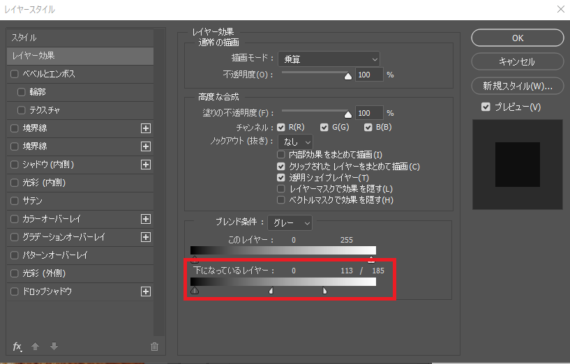Open the 描画モード dropdown
The height and width of the screenshot is (364, 570).
point(329,59)
